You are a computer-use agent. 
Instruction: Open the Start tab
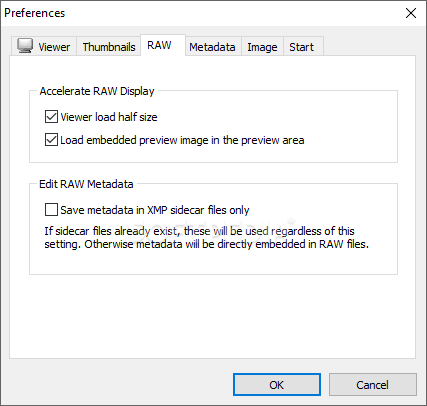click(303, 46)
